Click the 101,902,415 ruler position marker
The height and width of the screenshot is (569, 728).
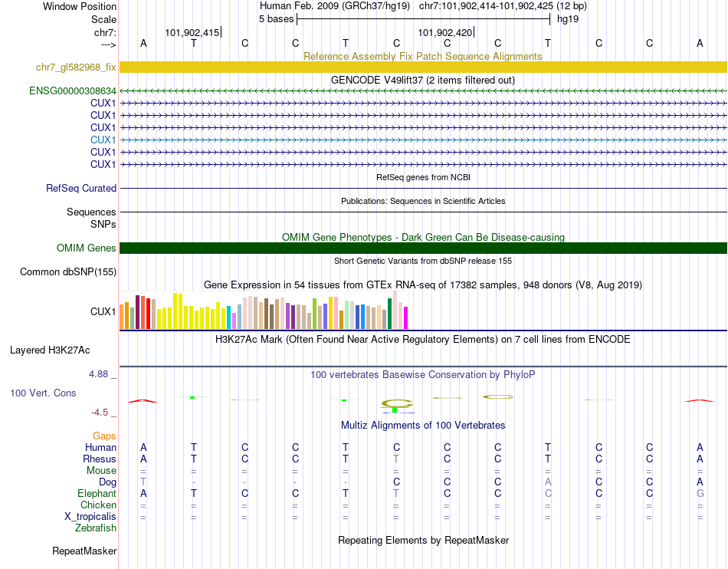[x=192, y=32]
